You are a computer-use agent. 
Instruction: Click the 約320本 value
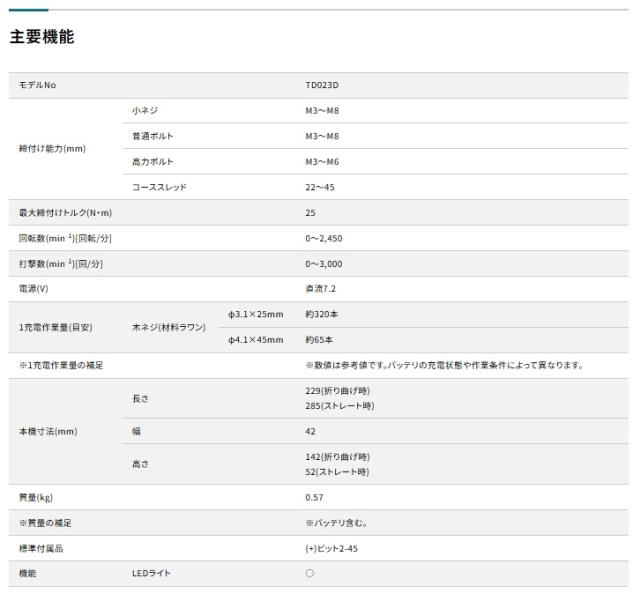322,314
